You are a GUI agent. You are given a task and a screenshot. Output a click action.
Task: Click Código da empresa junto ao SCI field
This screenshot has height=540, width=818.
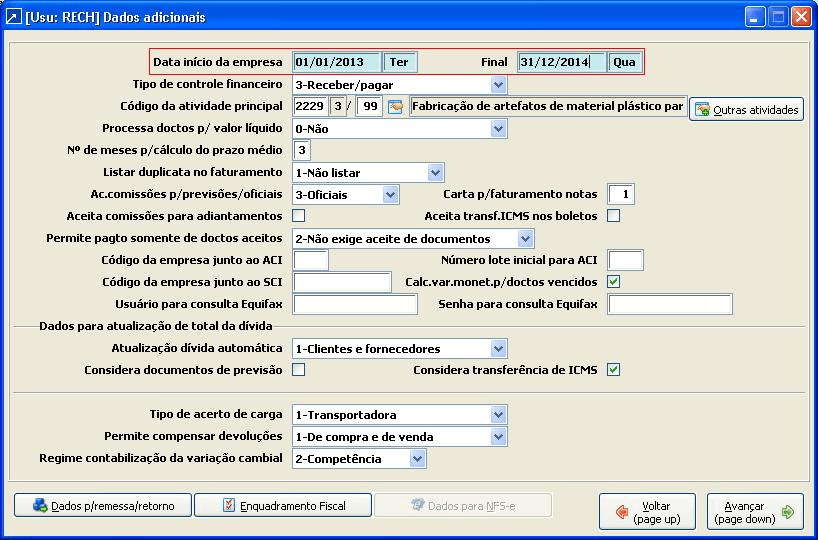pyautogui.click(x=342, y=282)
